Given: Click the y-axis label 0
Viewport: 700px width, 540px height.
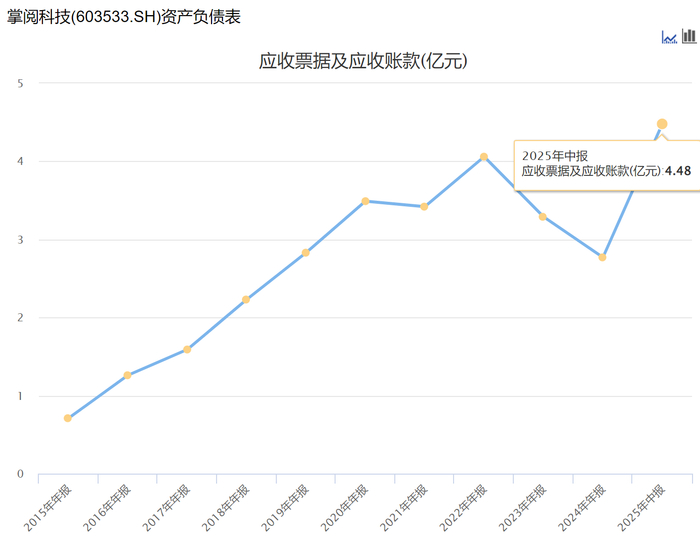Looking at the screenshot, I should pos(20,474).
